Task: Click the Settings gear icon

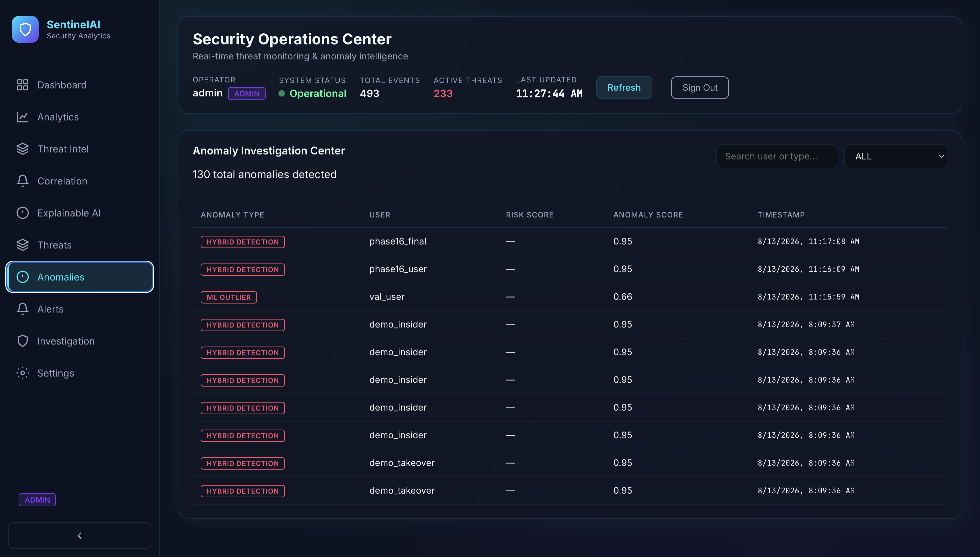Action: pyautogui.click(x=23, y=373)
